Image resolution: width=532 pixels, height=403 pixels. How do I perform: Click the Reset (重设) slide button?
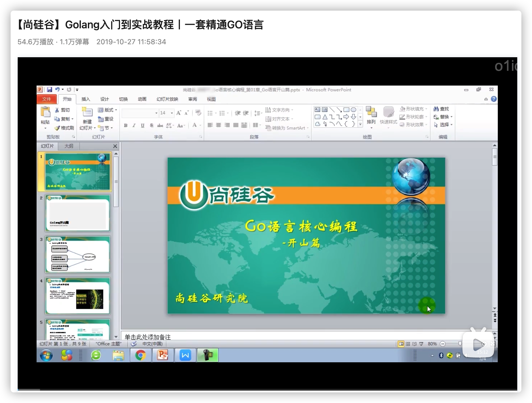tap(106, 119)
